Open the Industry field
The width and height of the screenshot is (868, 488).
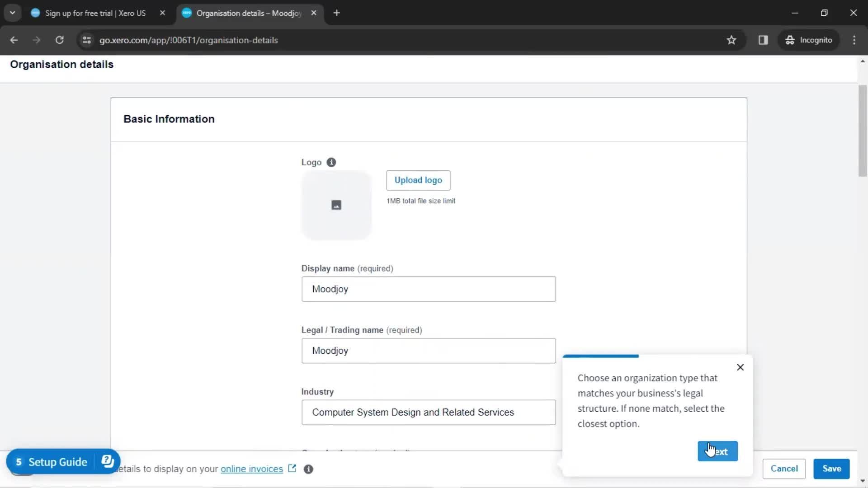pyautogui.click(x=429, y=412)
